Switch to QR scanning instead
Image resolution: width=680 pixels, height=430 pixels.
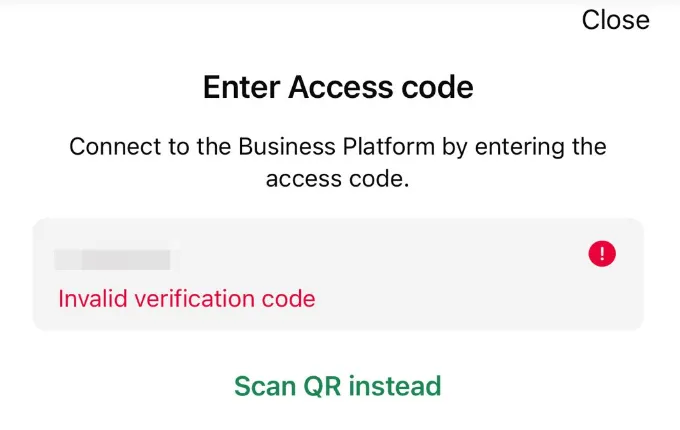[x=338, y=385]
